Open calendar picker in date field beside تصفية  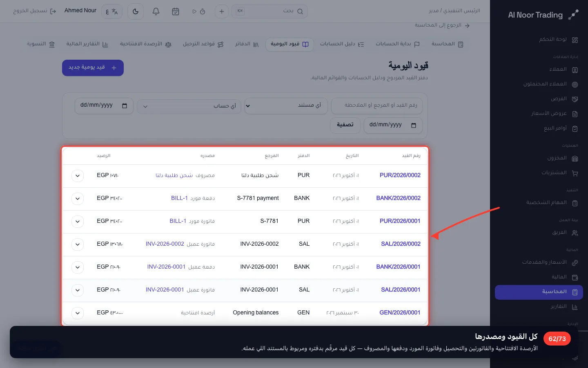pos(414,126)
